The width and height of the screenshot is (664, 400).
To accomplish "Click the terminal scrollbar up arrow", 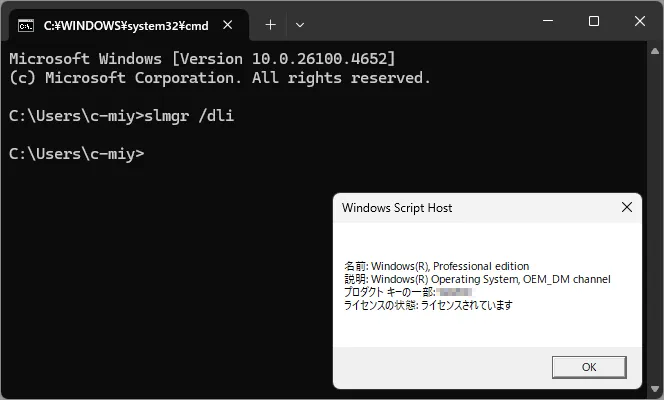I will coord(655,51).
